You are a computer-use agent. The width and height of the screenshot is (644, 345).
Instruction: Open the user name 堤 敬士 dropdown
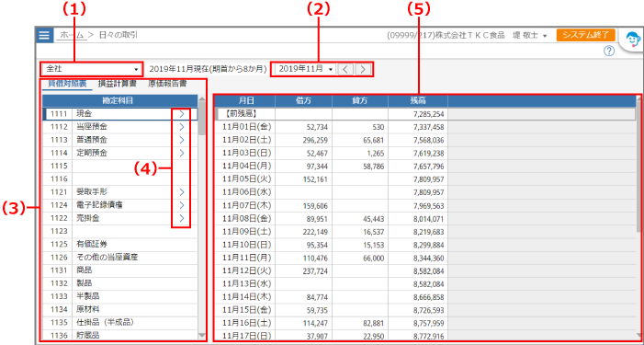530,35
